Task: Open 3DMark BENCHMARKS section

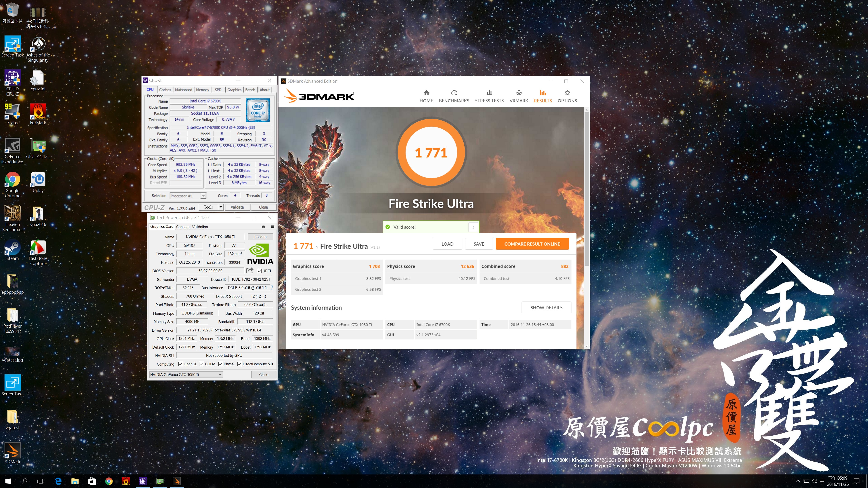Action: pyautogui.click(x=454, y=96)
